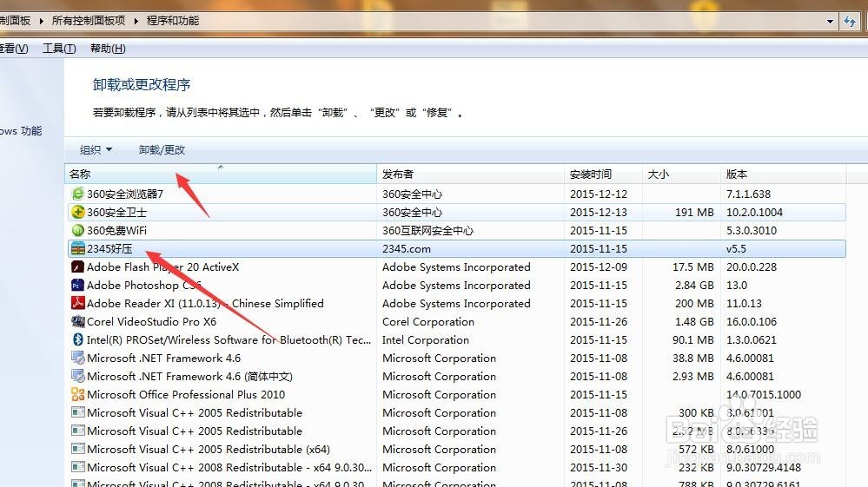Open the 帮助(H) menu
868x487 pixels.
pos(108,49)
